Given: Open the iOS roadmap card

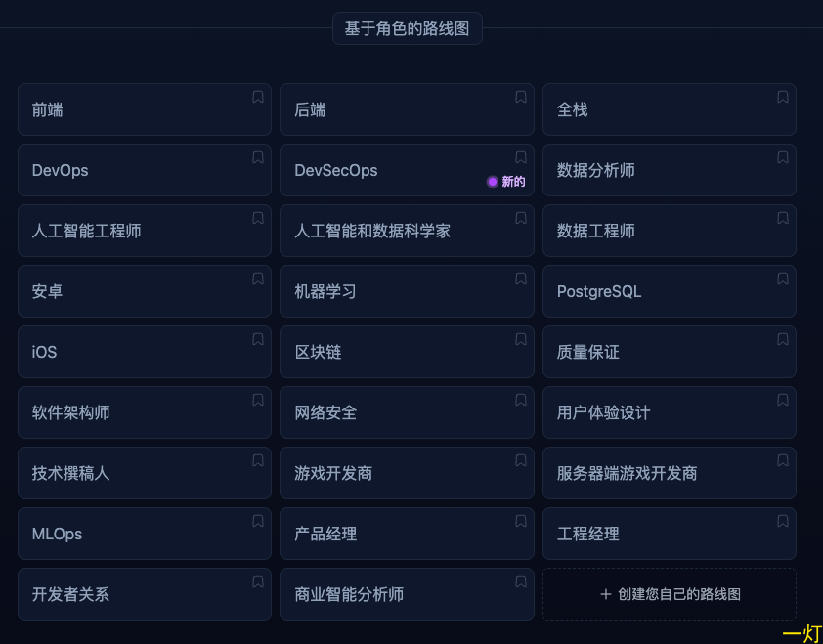Looking at the screenshot, I should tap(145, 352).
